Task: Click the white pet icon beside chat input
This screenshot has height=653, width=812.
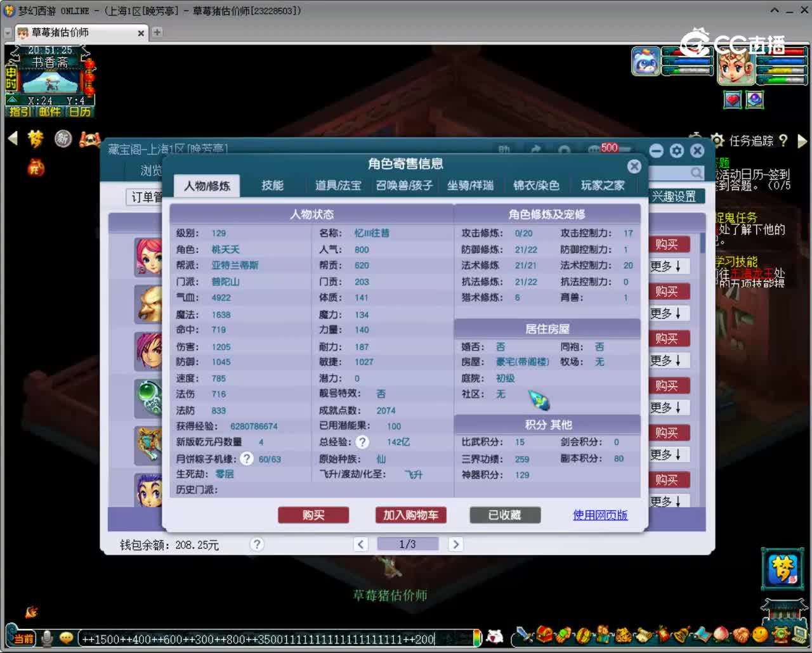Action: pos(495,637)
